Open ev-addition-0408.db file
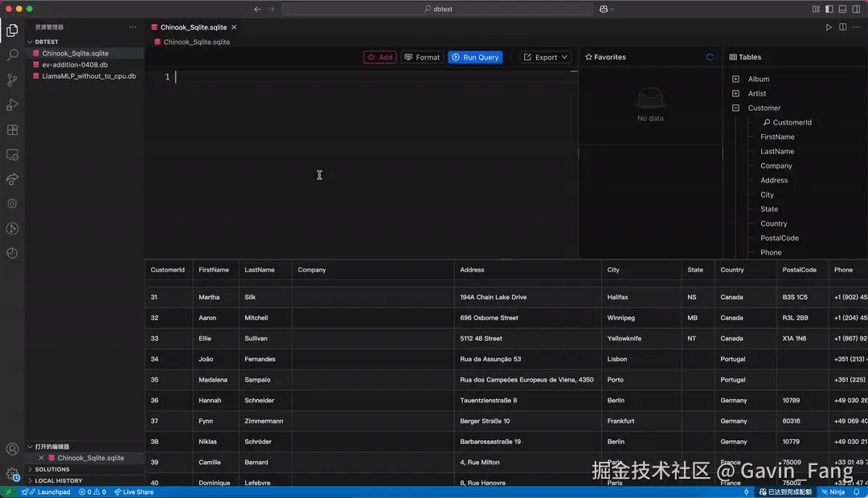868x498 pixels. 84,65
